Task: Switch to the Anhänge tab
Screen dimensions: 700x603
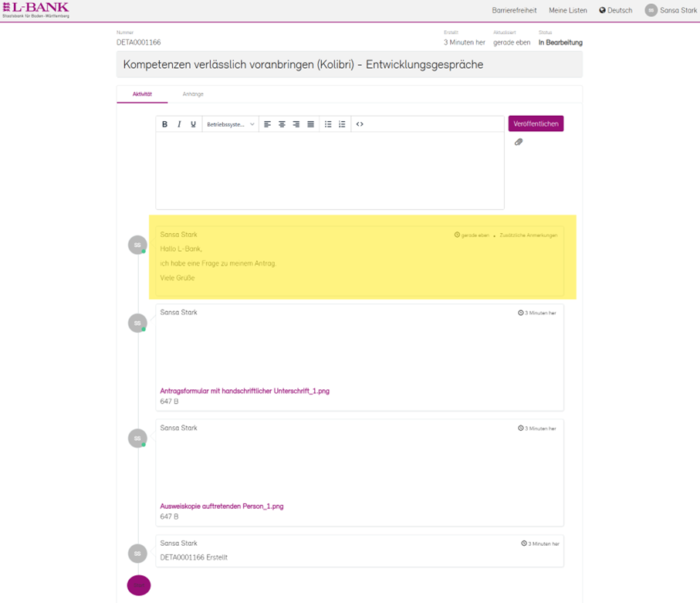Action: point(193,94)
